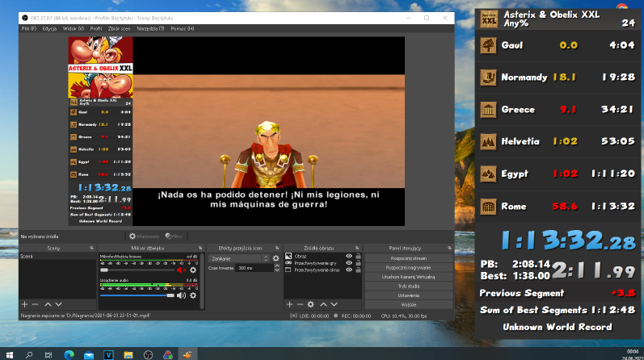Screen dimensions: 644x360
Task: Open Windows taskbar search
Action: 29,354
